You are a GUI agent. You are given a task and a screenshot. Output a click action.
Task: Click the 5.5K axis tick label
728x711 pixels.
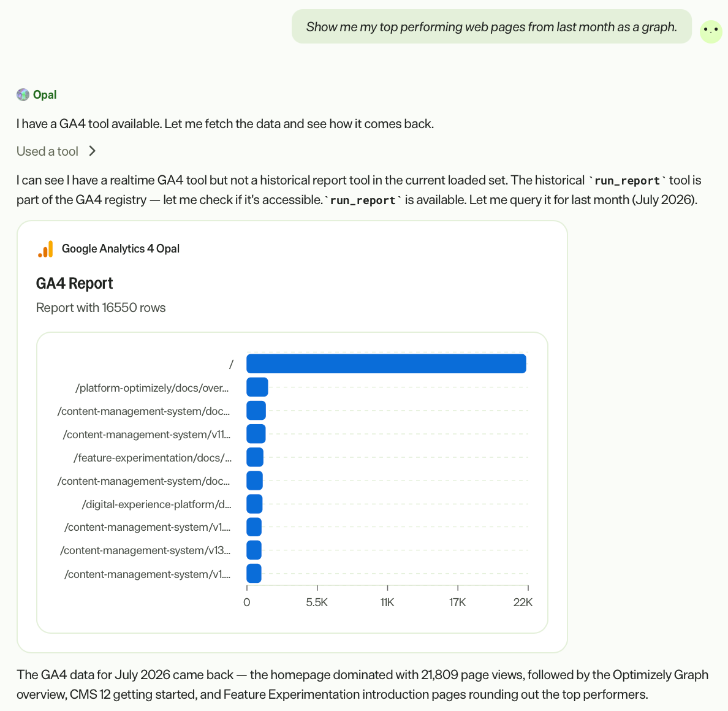pyautogui.click(x=317, y=603)
